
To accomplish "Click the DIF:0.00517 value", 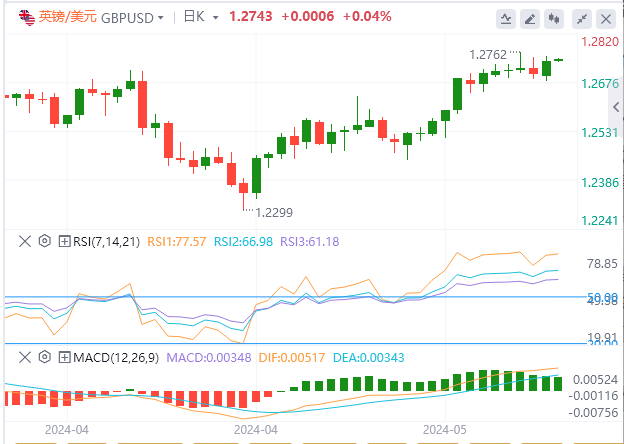I will pyautogui.click(x=292, y=357).
